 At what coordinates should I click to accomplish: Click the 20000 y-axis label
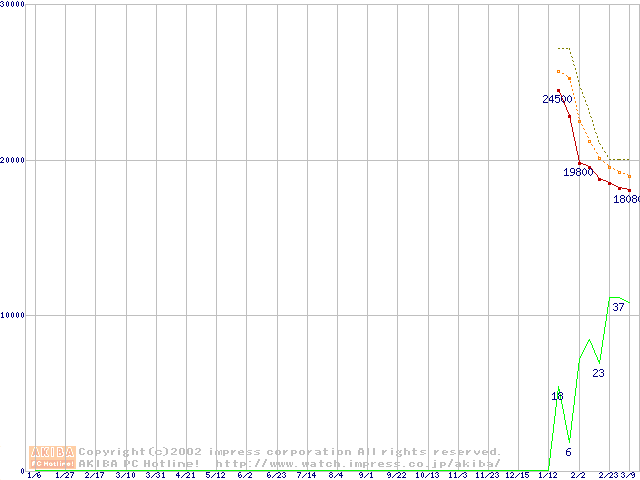point(14,160)
